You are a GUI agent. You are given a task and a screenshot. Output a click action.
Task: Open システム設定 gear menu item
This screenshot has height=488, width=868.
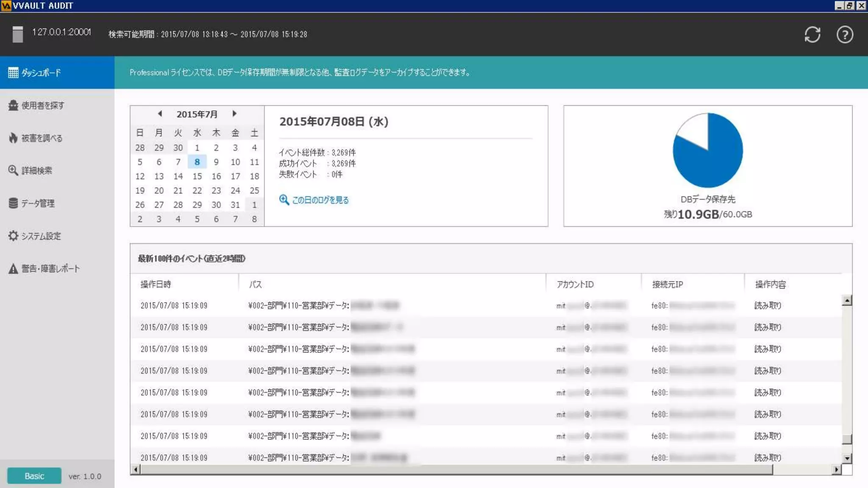click(13, 236)
